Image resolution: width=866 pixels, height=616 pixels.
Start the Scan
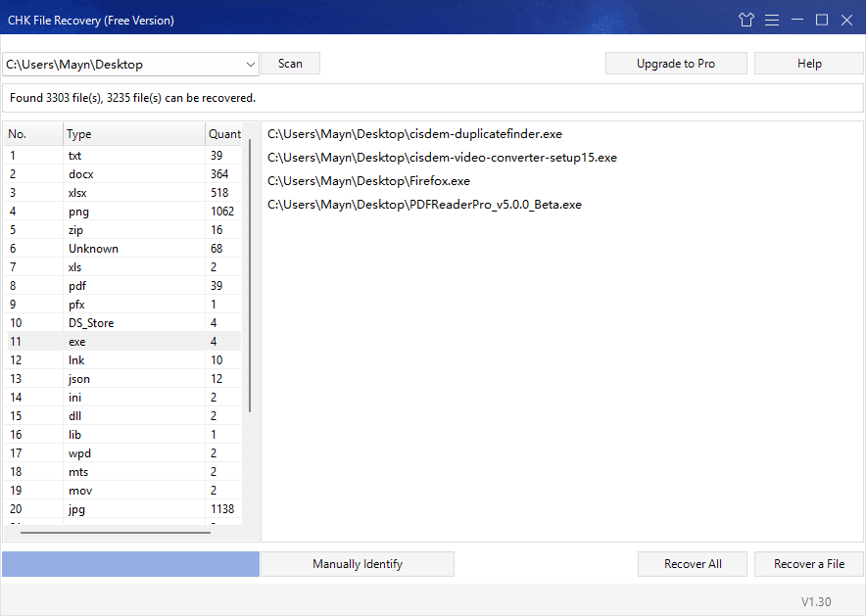coord(290,63)
